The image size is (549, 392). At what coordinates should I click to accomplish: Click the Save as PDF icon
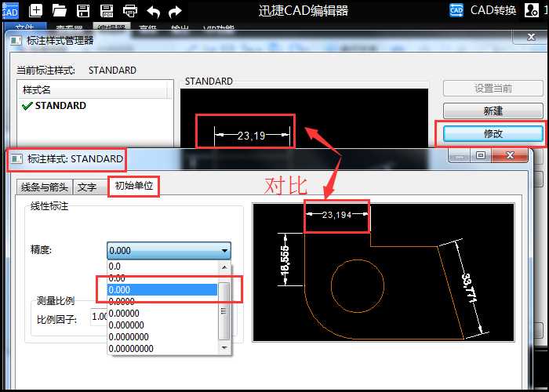[107, 11]
